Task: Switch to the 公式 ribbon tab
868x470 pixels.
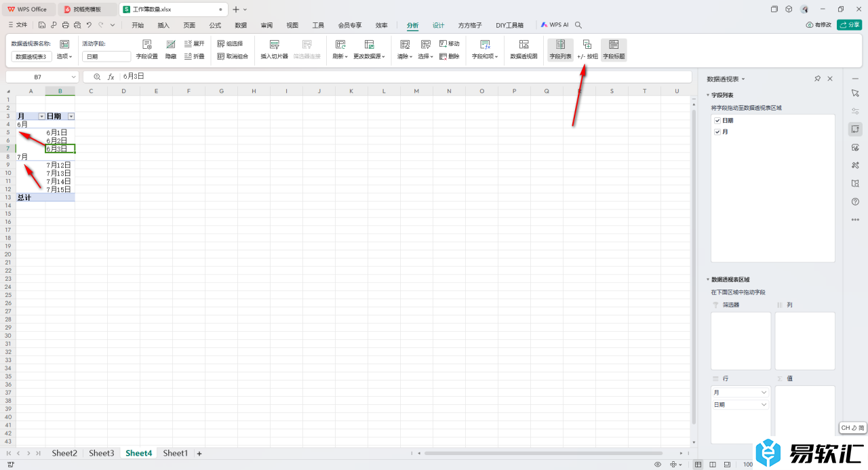Action: pos(215,25)
